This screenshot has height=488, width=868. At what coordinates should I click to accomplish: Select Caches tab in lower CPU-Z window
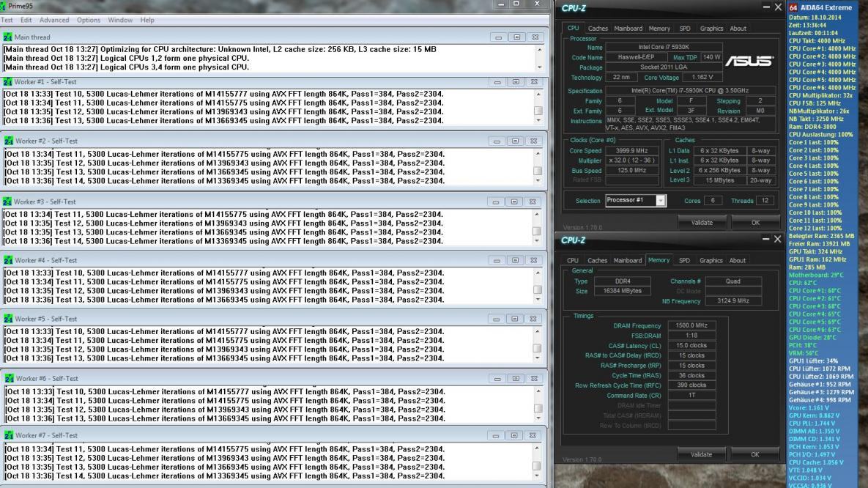(597, 260)
